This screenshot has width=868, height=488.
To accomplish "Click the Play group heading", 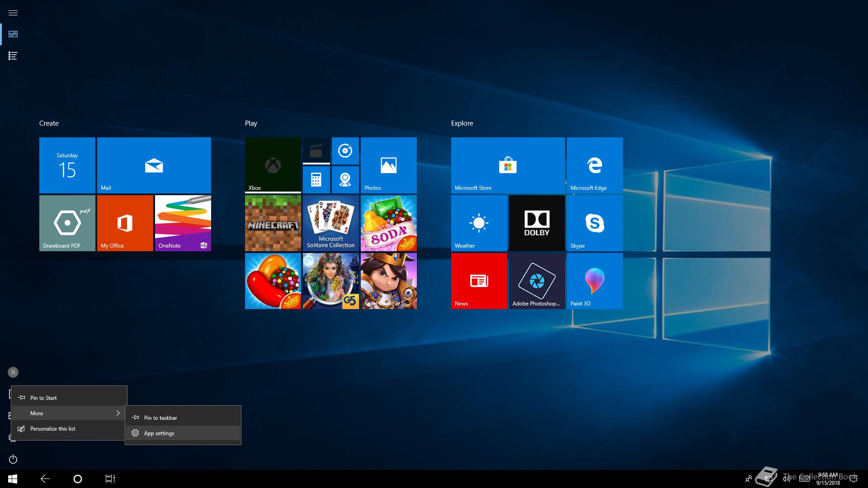I will 251,123.
